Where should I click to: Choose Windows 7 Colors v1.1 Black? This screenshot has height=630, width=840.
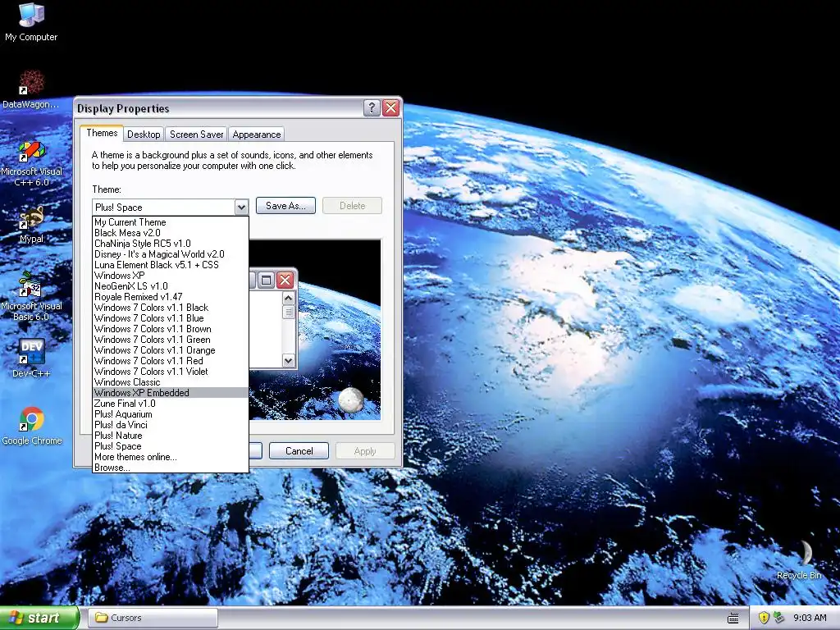pyautogui.click(x=171, y=308)
